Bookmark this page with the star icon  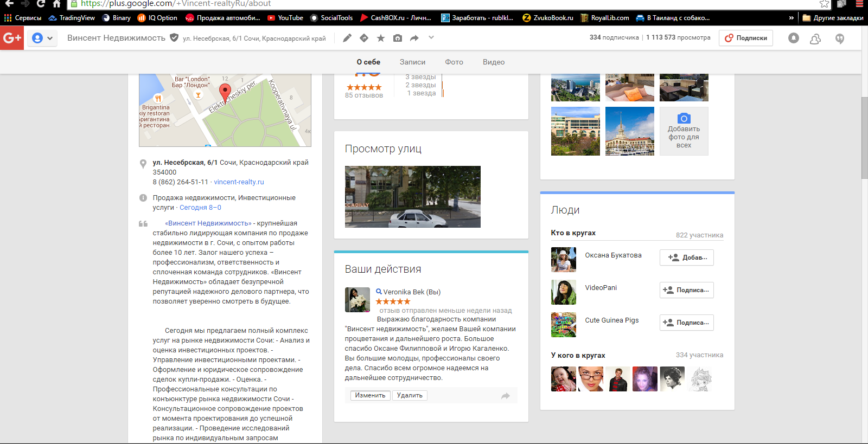824,4
